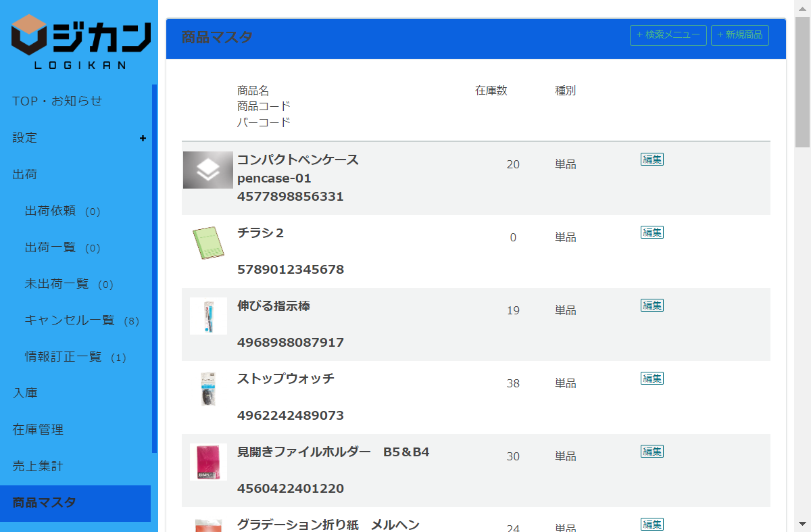Edit the 伸びる指示棒 entry
The height and width of the screenshot is (532, 811).
tap(652, 306)
